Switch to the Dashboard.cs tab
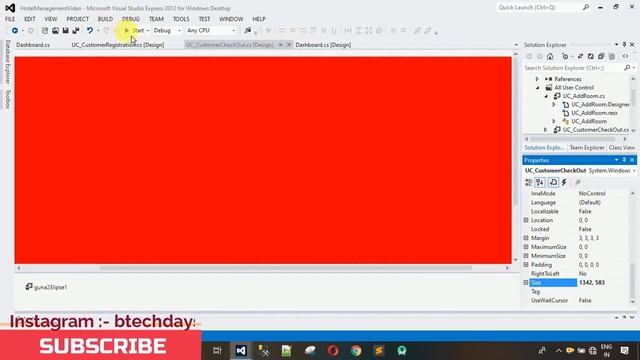 (33, 45)
